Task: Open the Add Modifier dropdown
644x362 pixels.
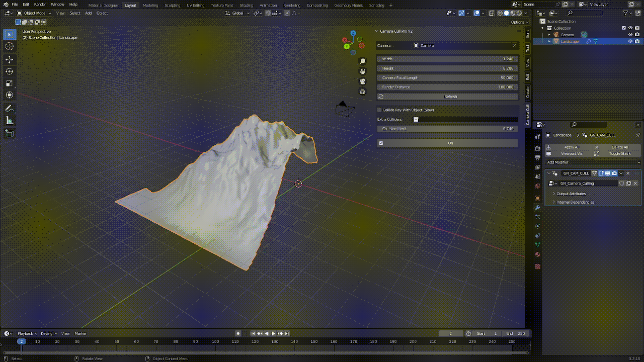Action: [594, 162]
